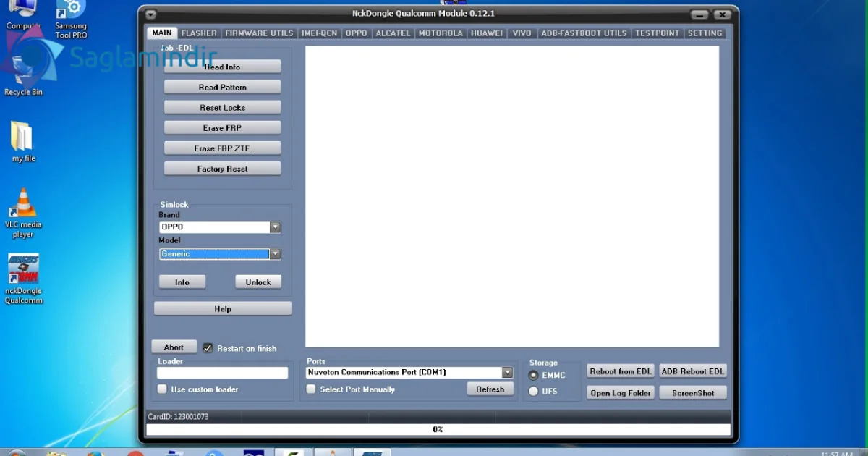The height and width of the screenshot is (456, 868).
Task: Launch VLC media player shortcut
Action: [23, 213]
